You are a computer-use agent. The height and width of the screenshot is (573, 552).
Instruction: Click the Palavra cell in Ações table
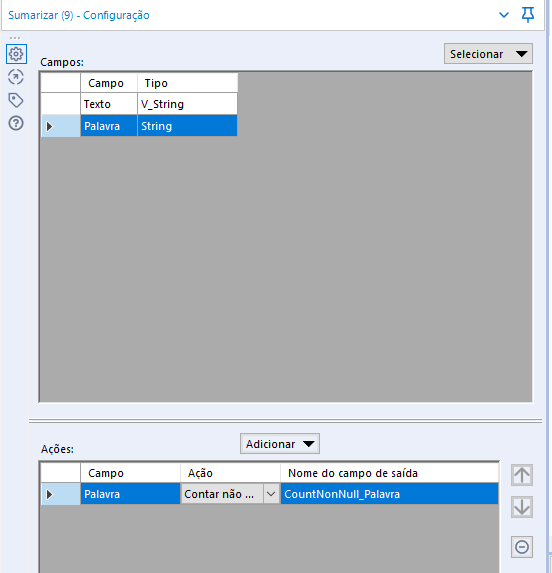[x=130, y=494]
